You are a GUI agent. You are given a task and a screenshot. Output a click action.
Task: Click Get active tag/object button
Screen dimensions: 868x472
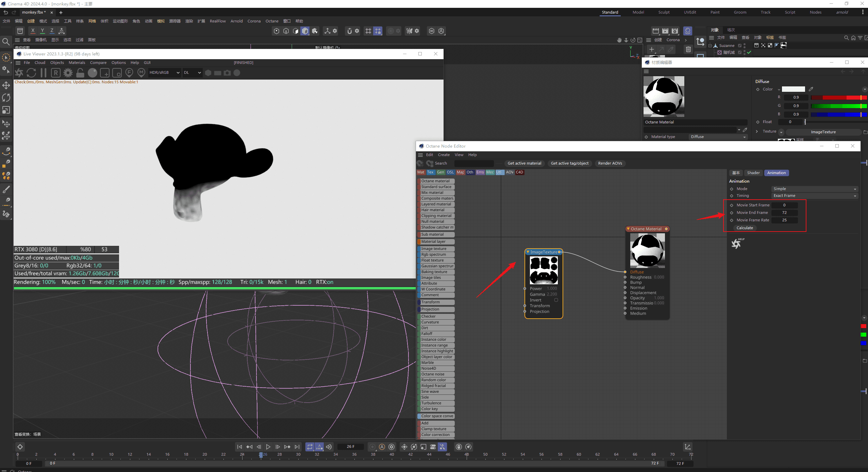pyautogui.click(x=570, y=163)
